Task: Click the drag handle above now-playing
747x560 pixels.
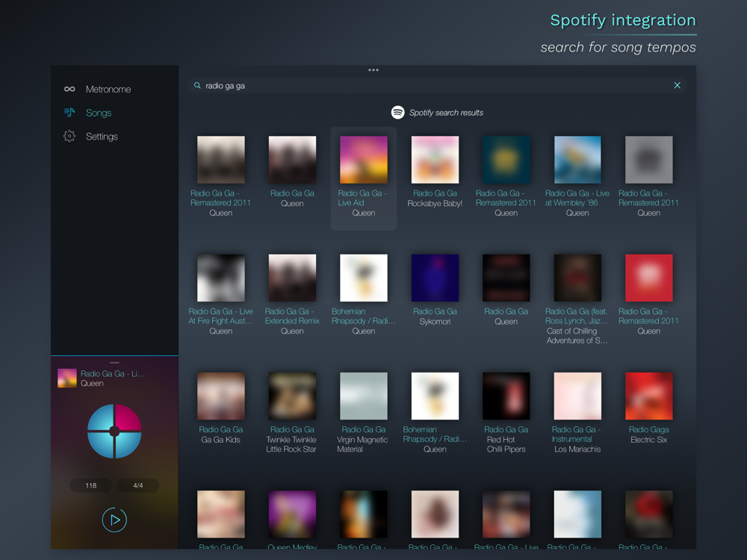Action: pos(114,362)
